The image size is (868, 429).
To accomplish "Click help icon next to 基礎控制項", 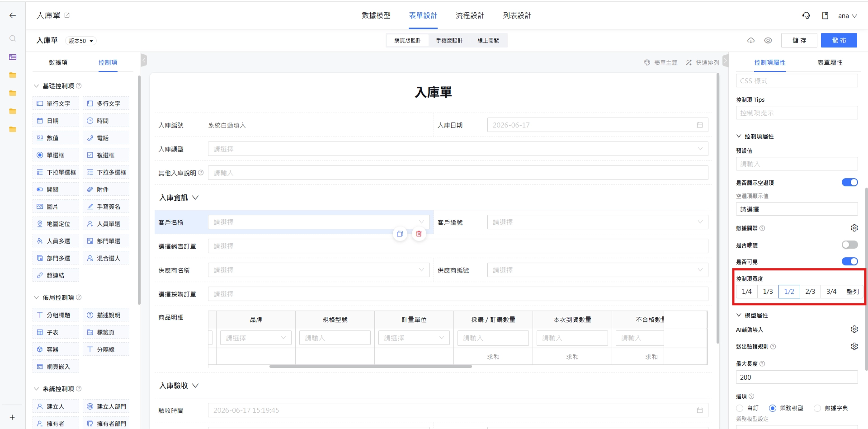I will point(79,86).
